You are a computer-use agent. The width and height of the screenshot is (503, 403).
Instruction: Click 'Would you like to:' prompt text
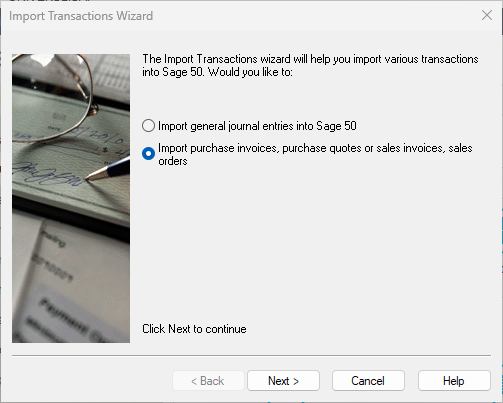(x=250, y=72)
